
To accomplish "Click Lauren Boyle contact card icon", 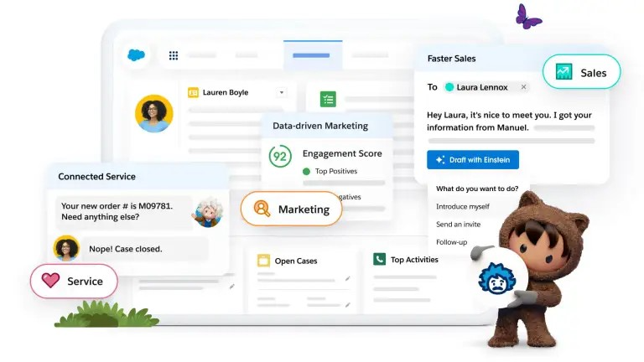I will (193, 92).
